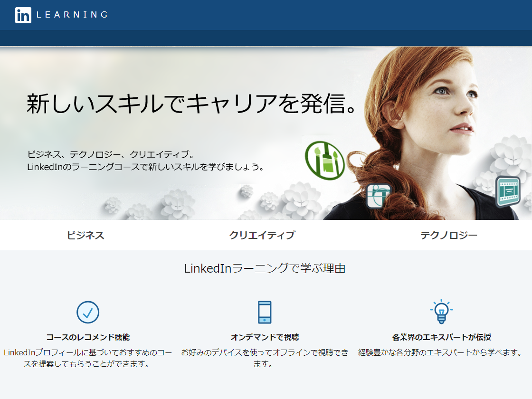
Task: Click the teal globe grid icon
Action: tap(380, 196)
